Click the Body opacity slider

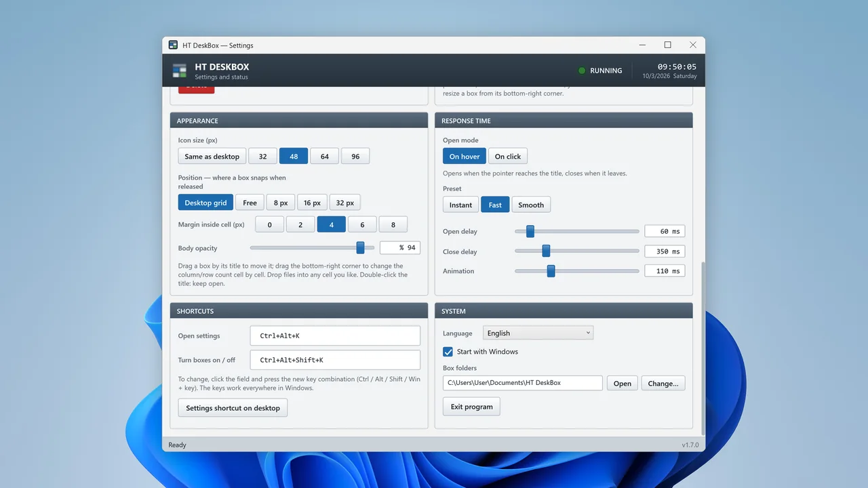tap(312, 248)
